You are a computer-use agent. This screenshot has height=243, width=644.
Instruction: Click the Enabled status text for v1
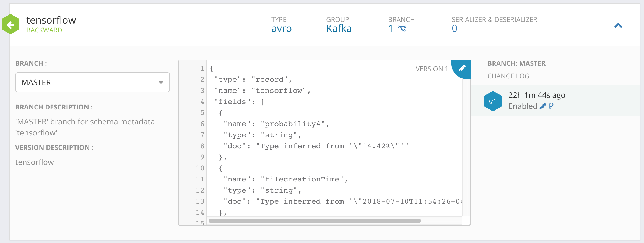[523, 106]
